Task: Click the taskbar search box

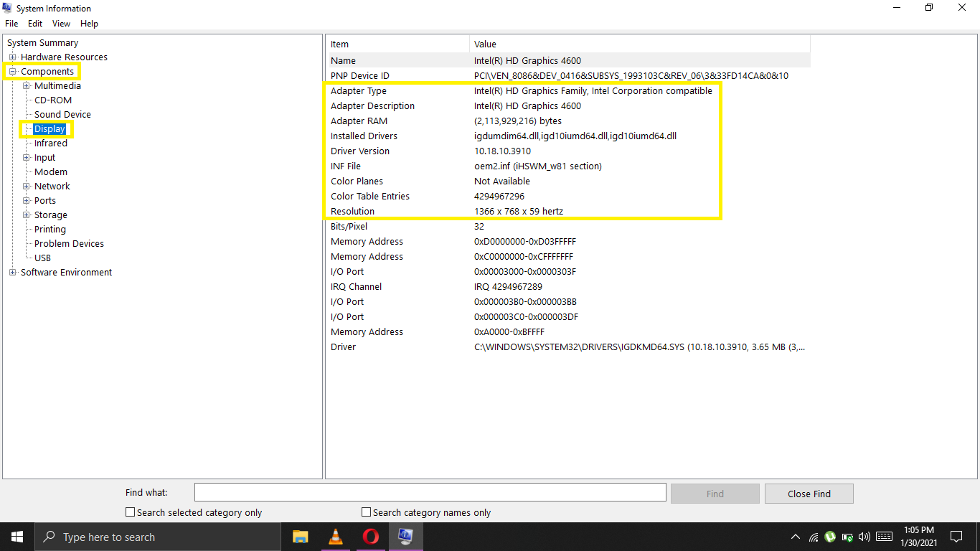Action: 158,537
